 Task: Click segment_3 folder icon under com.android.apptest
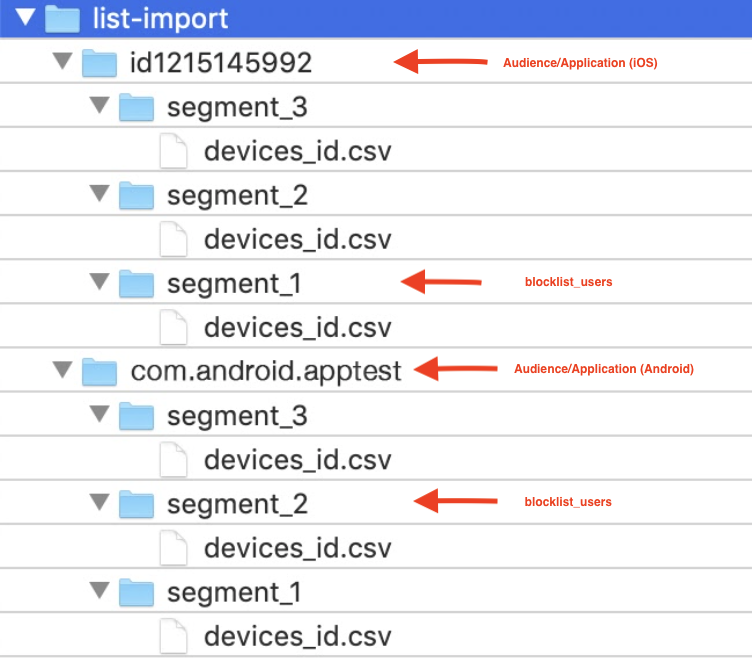[137, 416]
